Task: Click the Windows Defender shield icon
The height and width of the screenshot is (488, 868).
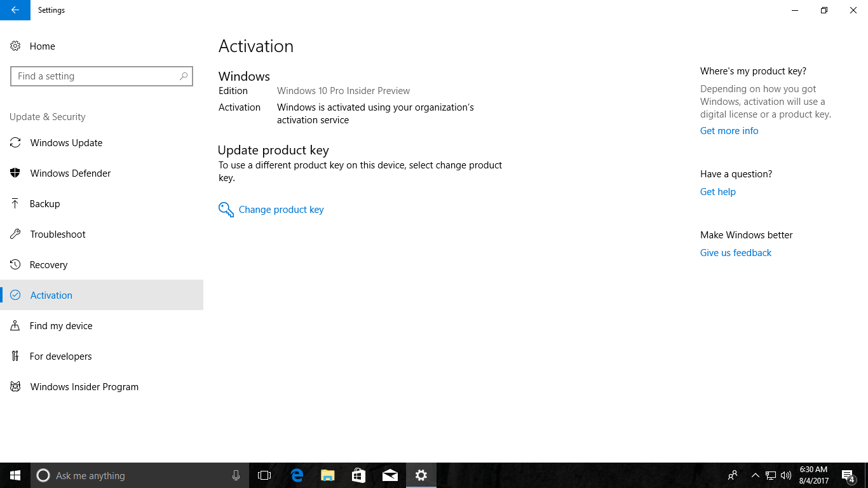Action: [x=15, y=173]
